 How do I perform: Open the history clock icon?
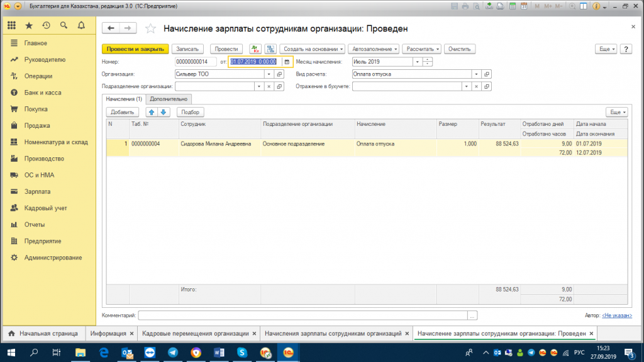pyautogui.click(x=46, y=26)
